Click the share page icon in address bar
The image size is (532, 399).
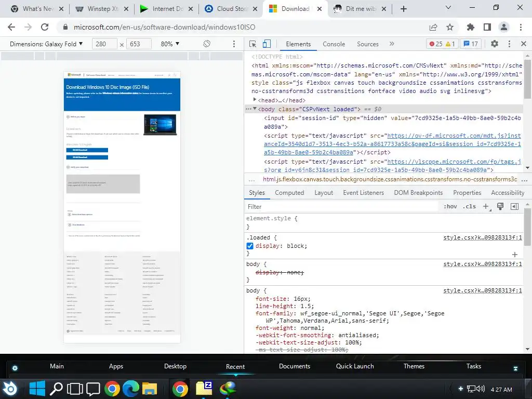433,27
